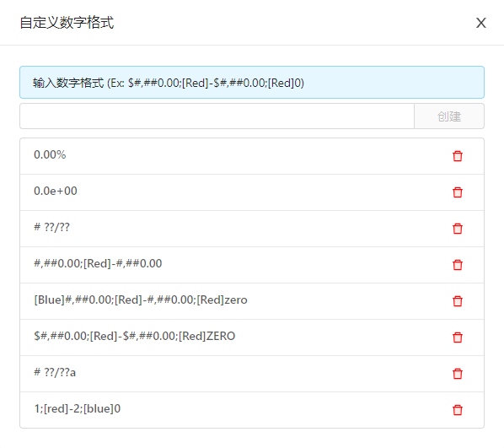The height and width of the screenshot is (448, 504).
Task: Remove the # ??/??a format
Action: click(458, 374)
